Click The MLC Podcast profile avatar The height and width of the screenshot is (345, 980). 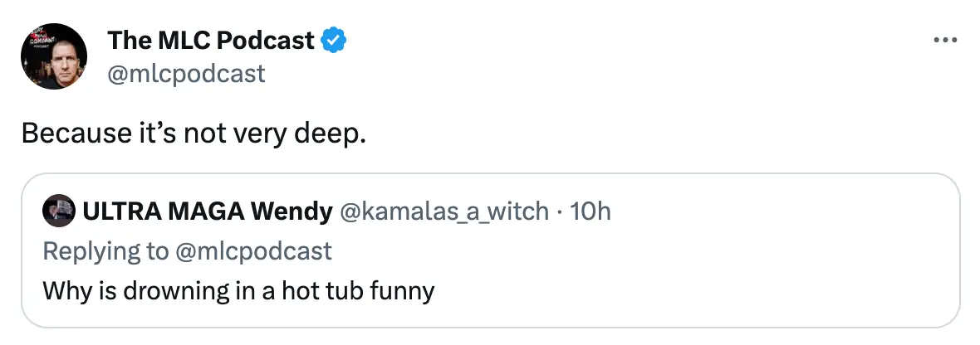(54, 56)
